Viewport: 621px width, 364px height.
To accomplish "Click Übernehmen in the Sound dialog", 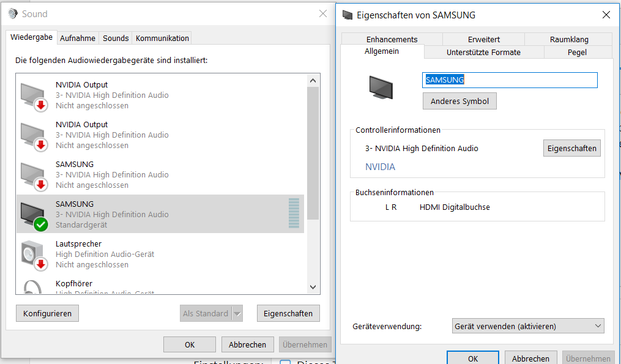I will 305,344.
